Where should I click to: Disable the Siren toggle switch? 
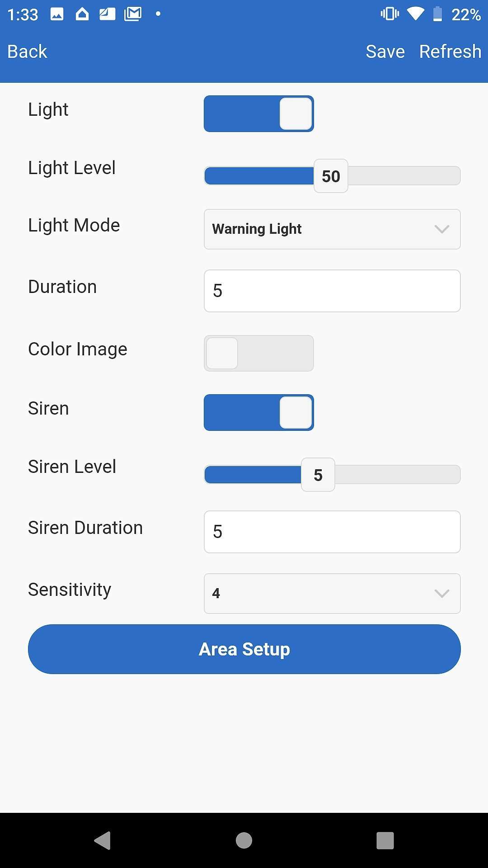pyautogui.click(x=258, y=412)
